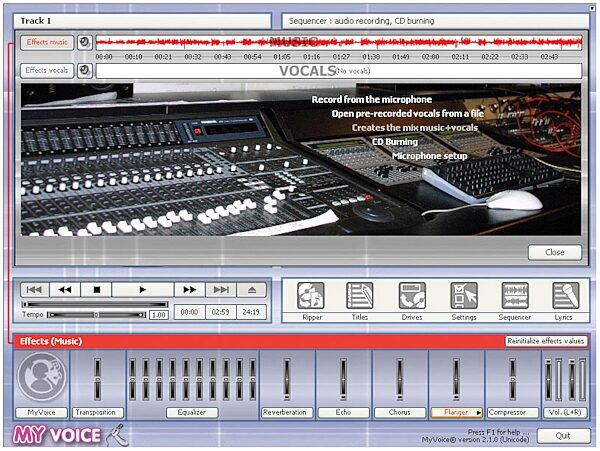Click the 02:00 timeline marker
The width and height of the screenshot is (600, 451).
pos(430,57)
